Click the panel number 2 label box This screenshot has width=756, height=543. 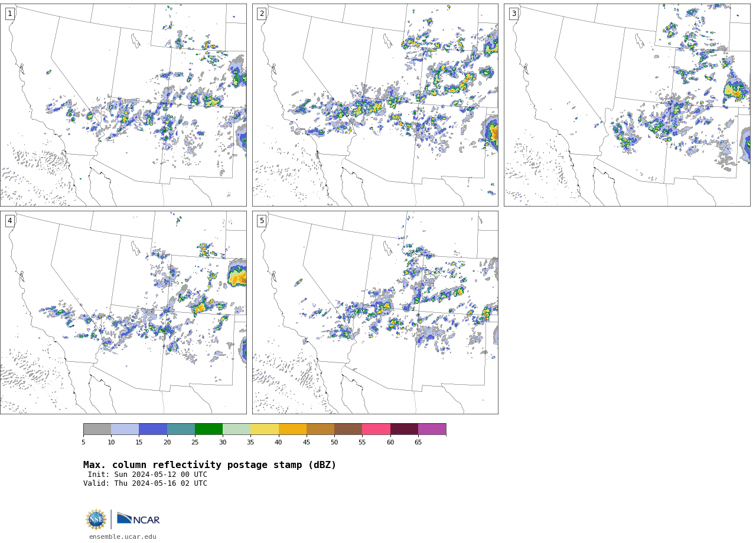[262, 14]
